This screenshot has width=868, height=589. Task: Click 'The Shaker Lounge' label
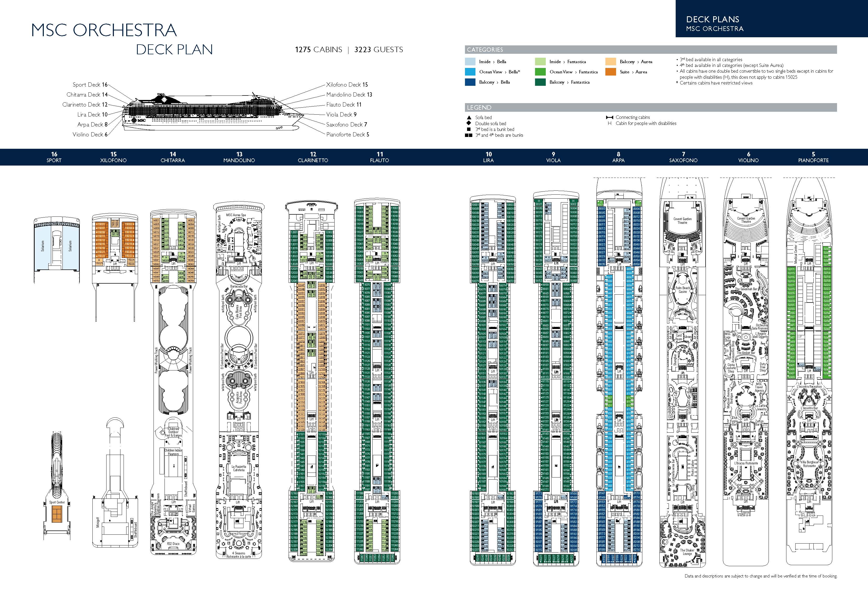[687, 552]
